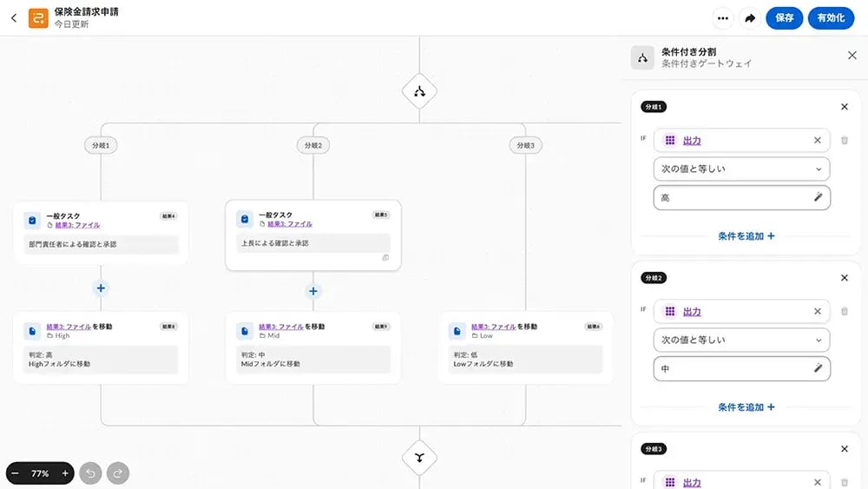This screenshot has width=868, height=489.
Task: Click the value field containing 高
Action: [x=741, y=198]
